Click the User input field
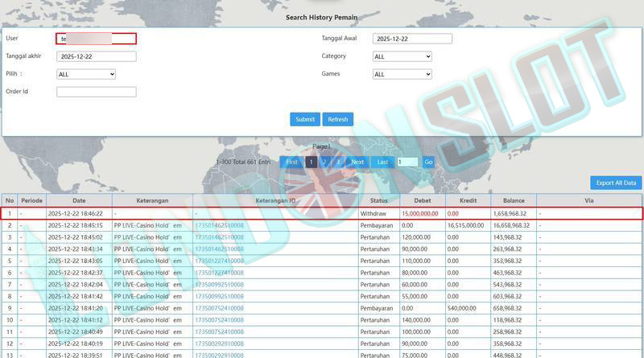Screen dimensions: 644x358 (x=96, y=39)
